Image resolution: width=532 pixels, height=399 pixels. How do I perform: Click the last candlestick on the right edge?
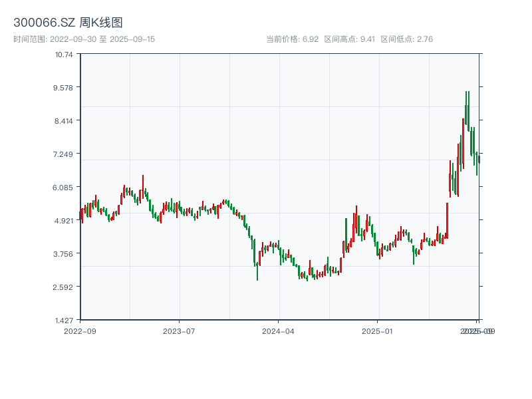[479, 158]
